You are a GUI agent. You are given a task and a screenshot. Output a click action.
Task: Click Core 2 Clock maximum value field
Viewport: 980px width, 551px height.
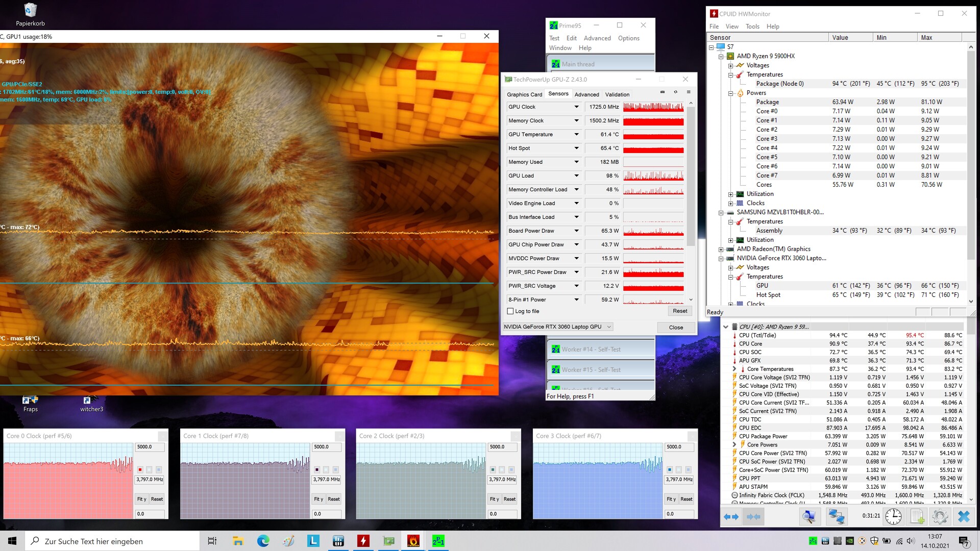(x=502, y=447)
